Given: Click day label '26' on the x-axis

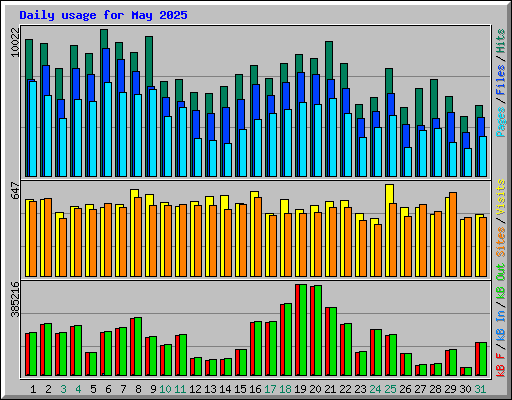Looking at the screenshot, I should (x=405, y=389).
